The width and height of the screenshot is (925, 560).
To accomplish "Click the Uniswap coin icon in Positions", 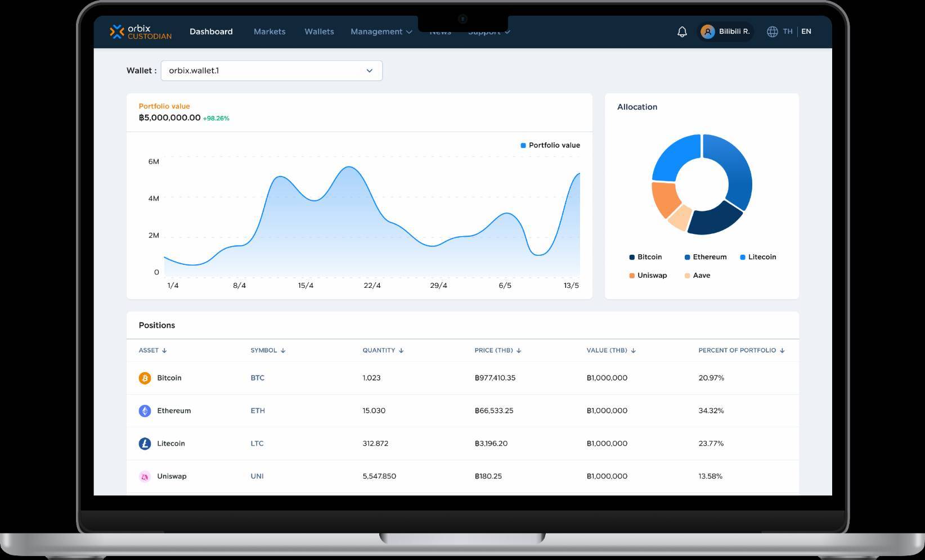I will coord(145,476).
